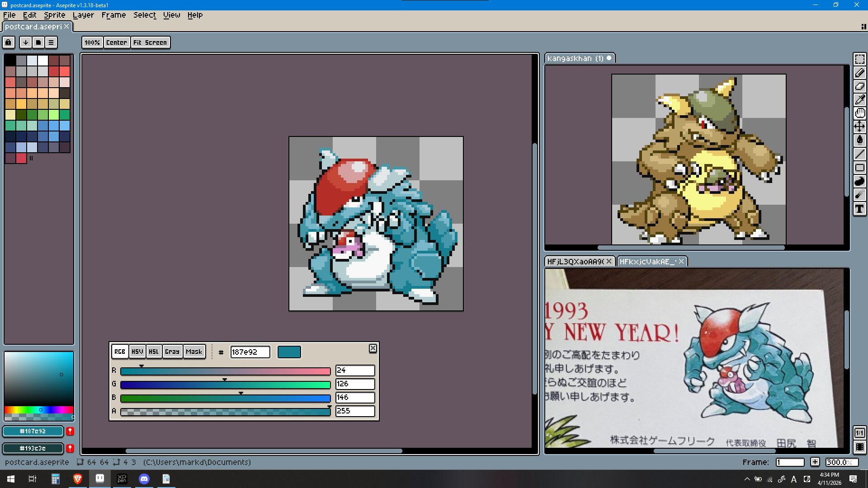Open the Layer menu

coord(84,15)
